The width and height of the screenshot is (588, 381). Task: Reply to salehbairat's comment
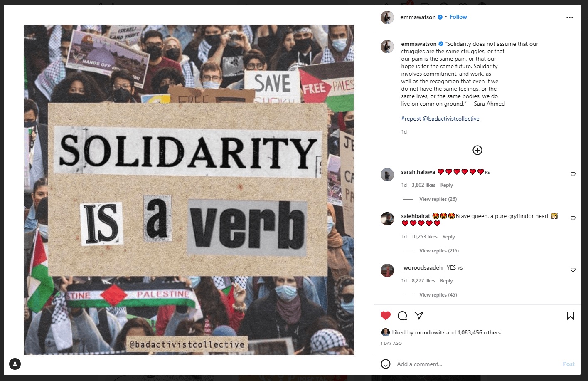(x=448, y=237)
